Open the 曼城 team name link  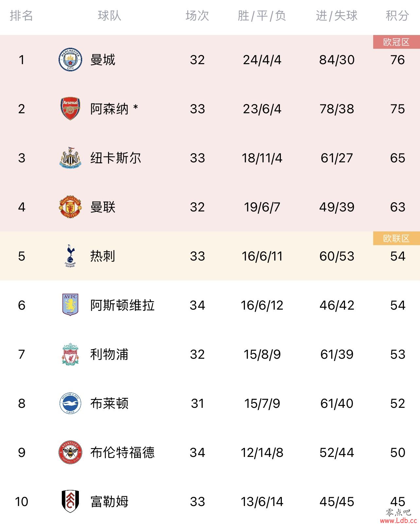103,60
